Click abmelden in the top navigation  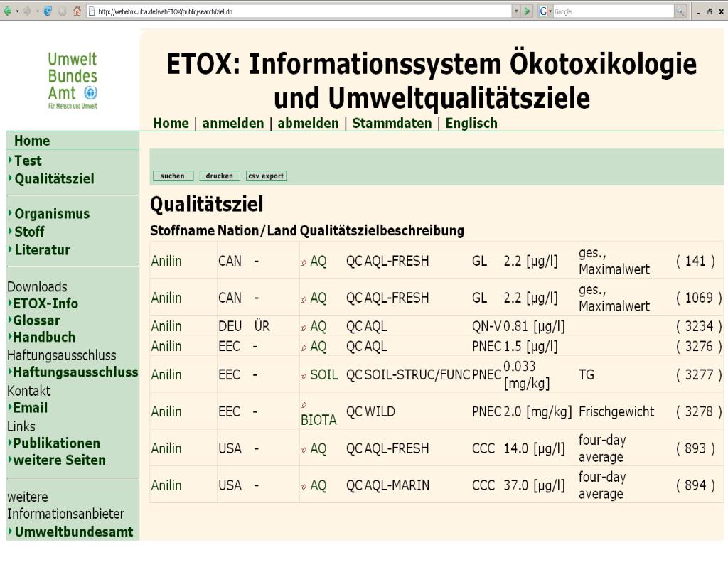[308, 123]
